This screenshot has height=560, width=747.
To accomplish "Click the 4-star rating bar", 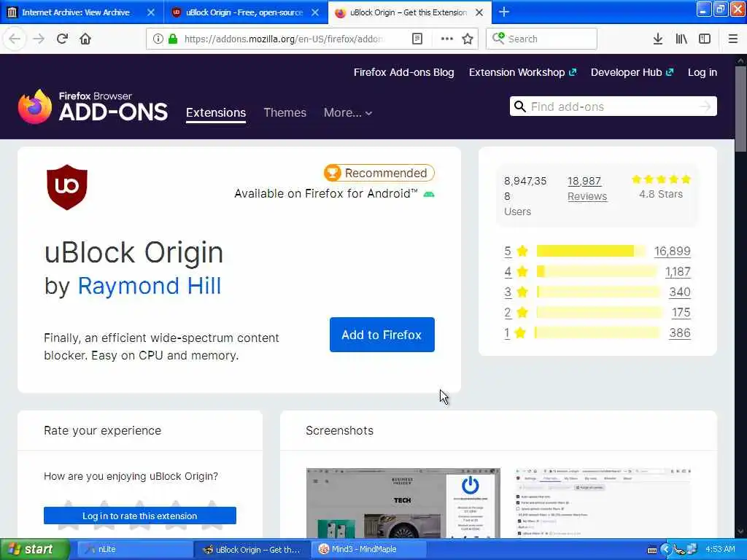I will coord(597,271).
